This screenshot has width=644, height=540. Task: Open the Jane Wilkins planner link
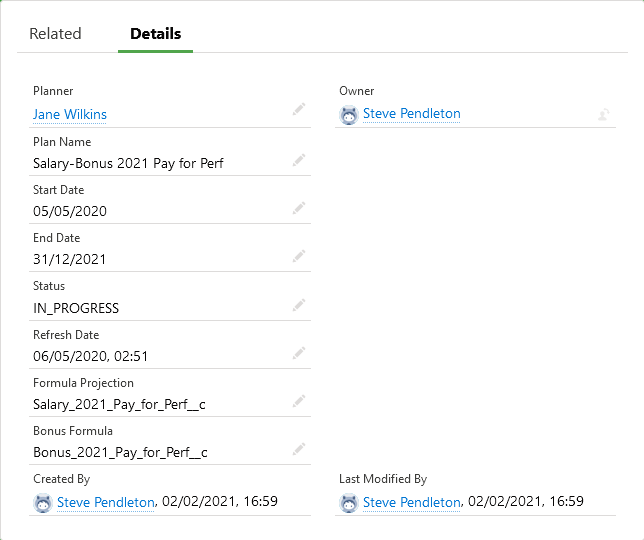click(x=70, y=114)
